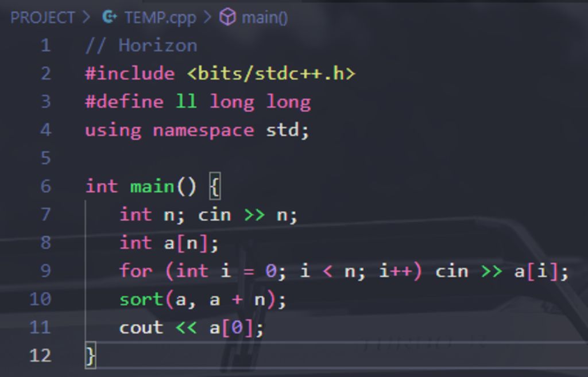Click line number 5 in the gutter
The width and height of the screenshot is (588, 377).
(46, 158)
